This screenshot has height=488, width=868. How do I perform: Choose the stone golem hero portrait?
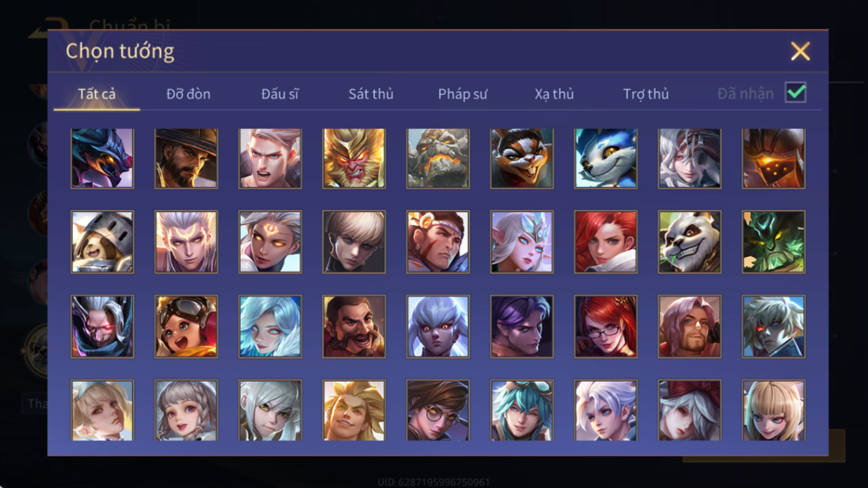click(438, 158)
